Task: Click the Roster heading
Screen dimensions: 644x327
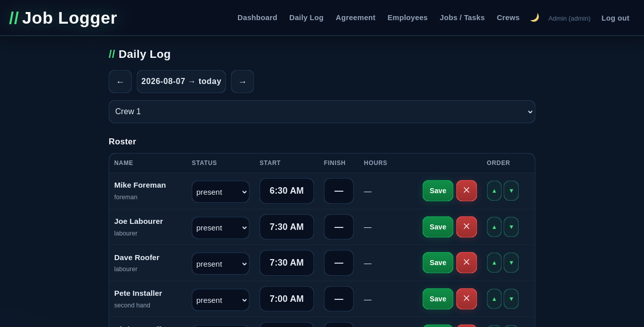Action: (122, 142)
